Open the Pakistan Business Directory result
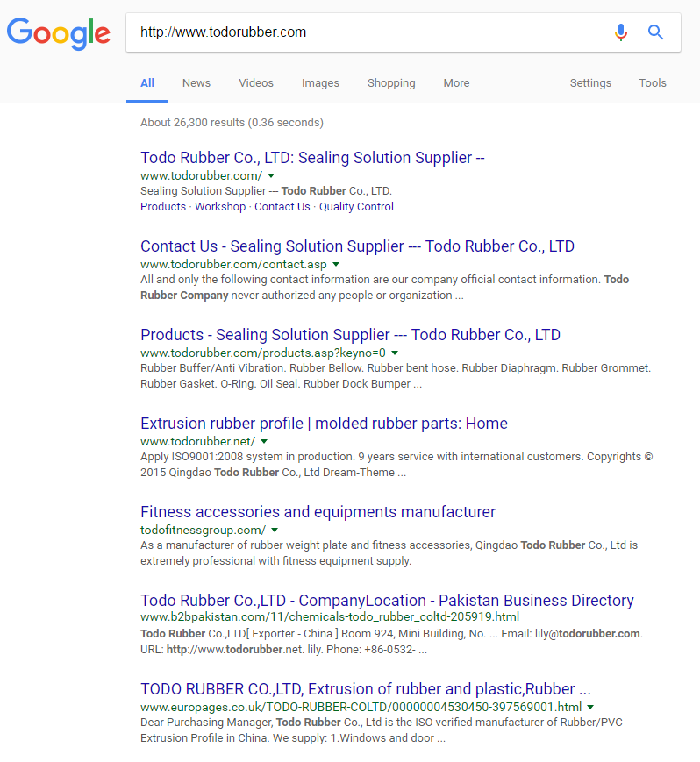Viewport: 700px width, 762px height. pos(387,601)
